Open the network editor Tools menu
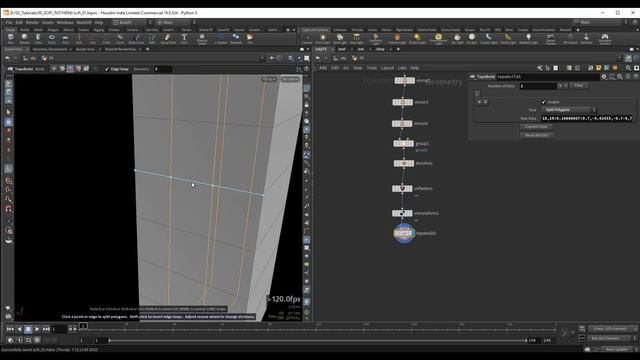 point(371,68)
